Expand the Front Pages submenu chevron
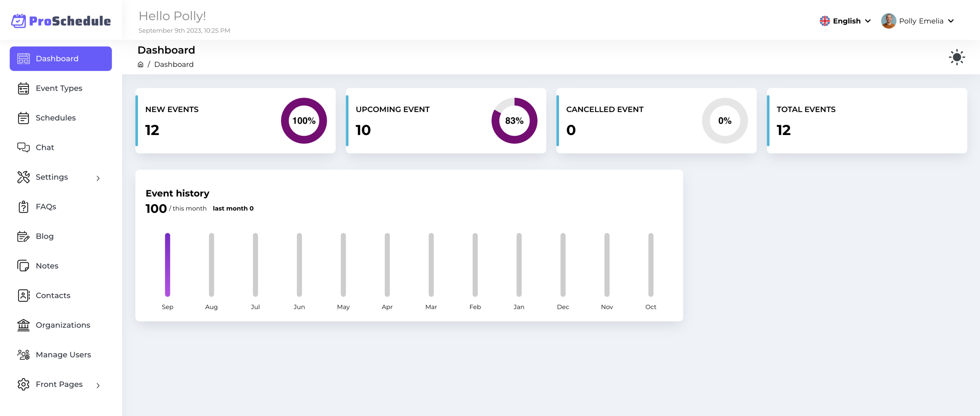The height and width of the screenshot is (416, 980). coord(98,385)
